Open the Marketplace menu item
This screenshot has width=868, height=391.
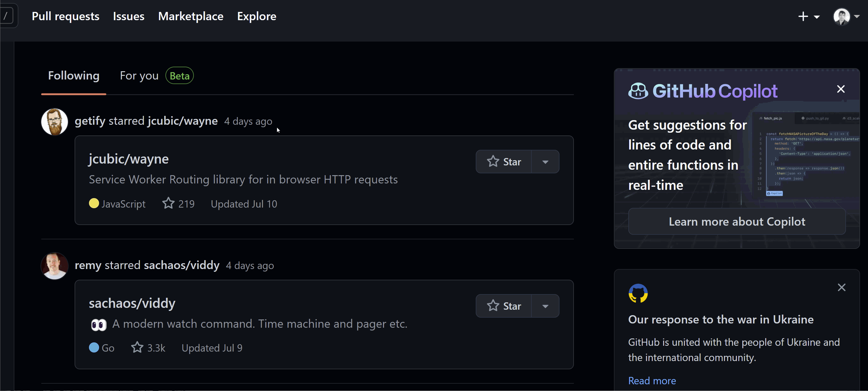point(191,16)
